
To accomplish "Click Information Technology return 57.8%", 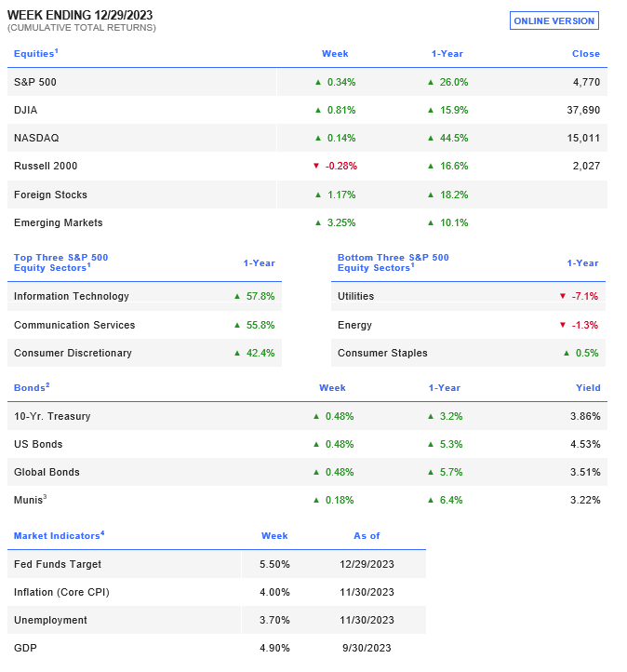I will 260,296.
